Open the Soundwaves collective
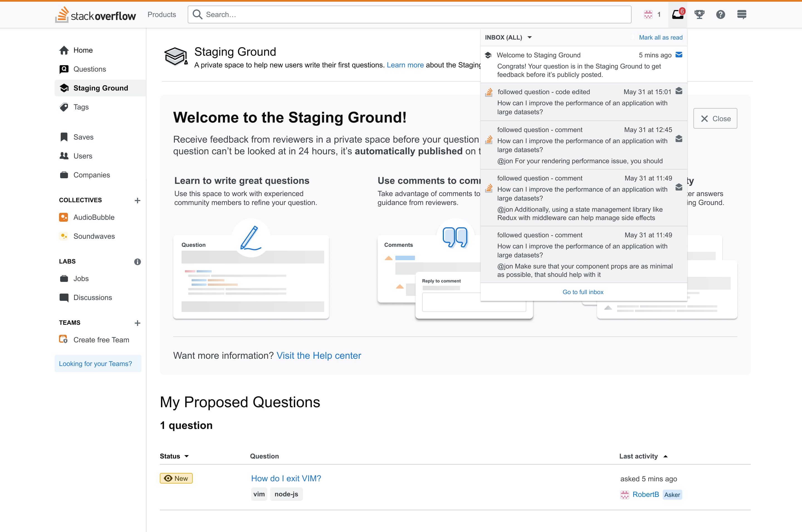The height and width of the screenshot is (532, 802). [94, 236]
